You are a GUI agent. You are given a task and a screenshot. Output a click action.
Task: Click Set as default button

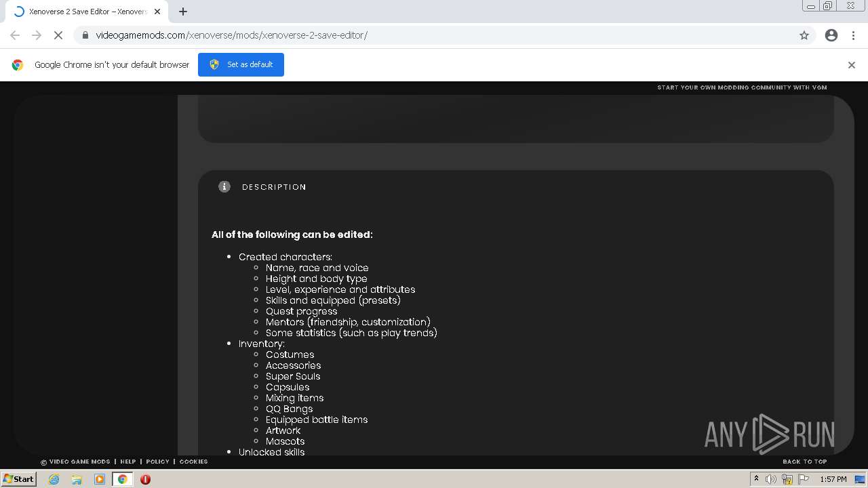[x=241, y=64]
